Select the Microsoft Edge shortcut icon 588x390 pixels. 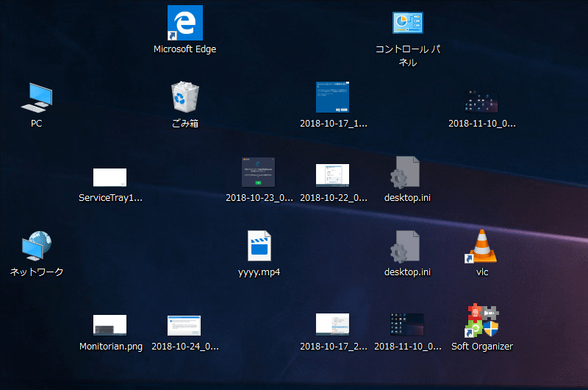(x=185, y=23)
